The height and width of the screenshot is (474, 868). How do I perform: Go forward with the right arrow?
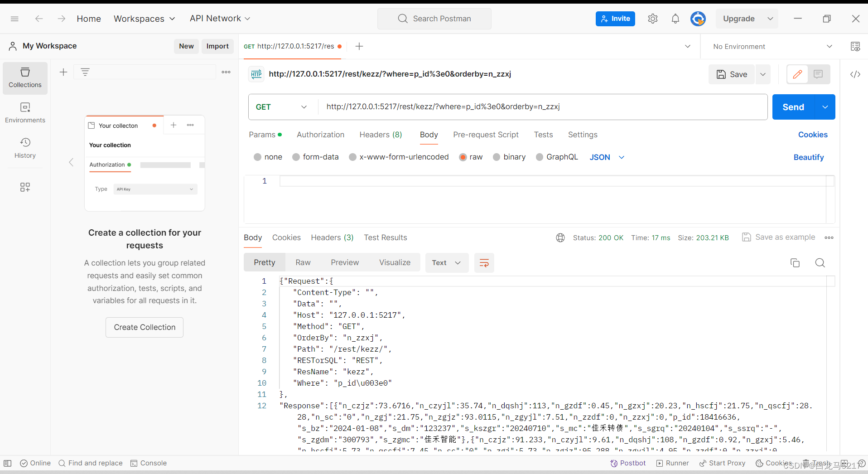(x=62, y=19)
